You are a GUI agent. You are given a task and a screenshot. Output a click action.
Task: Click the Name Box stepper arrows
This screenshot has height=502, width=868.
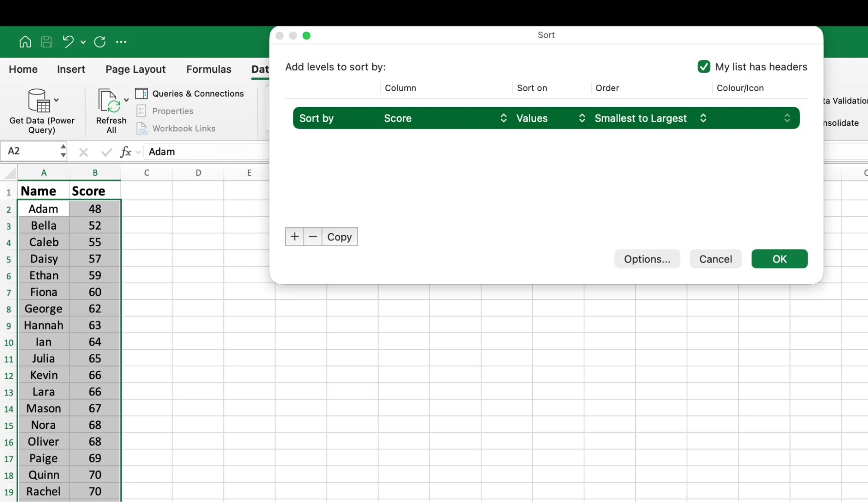point(63,151)
